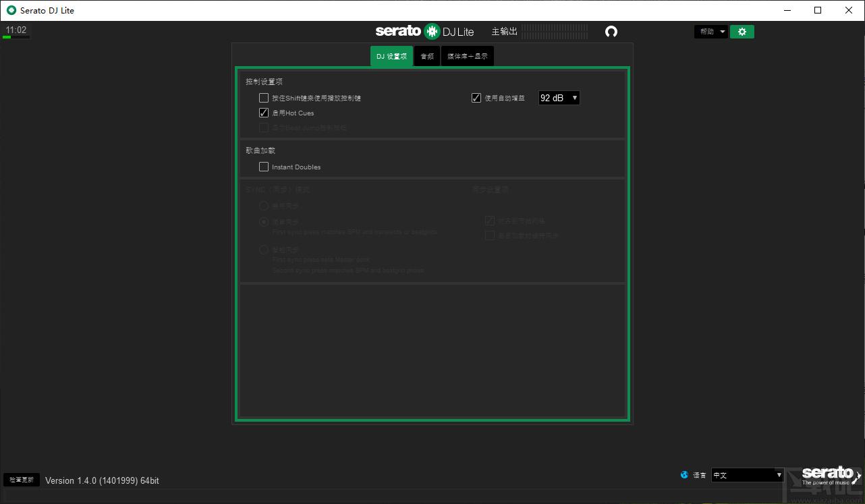This screenshot has width=865, height=504.
Task: Click the settings gear icon
Action: pyautogui.click(x=742, y=32)
